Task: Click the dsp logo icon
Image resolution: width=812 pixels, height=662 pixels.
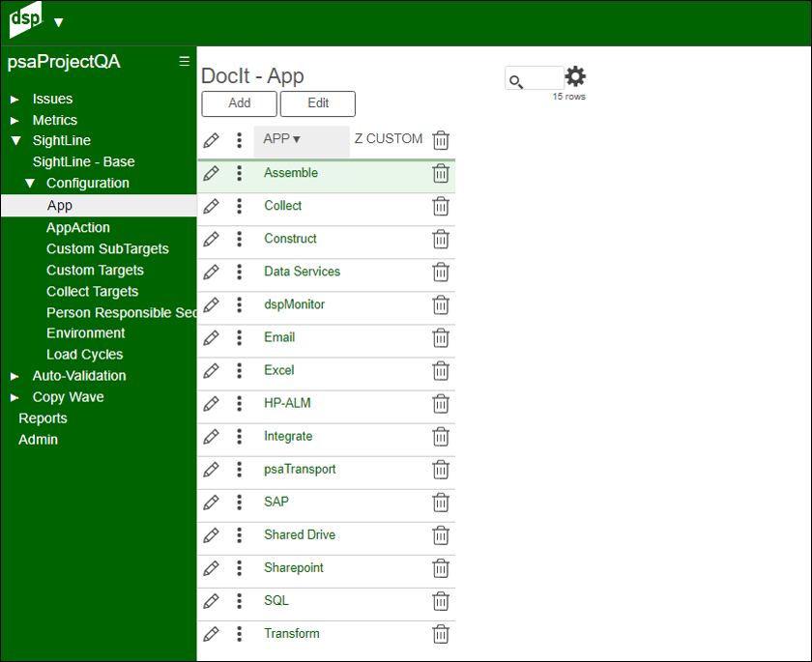Action: click(25, 19)
